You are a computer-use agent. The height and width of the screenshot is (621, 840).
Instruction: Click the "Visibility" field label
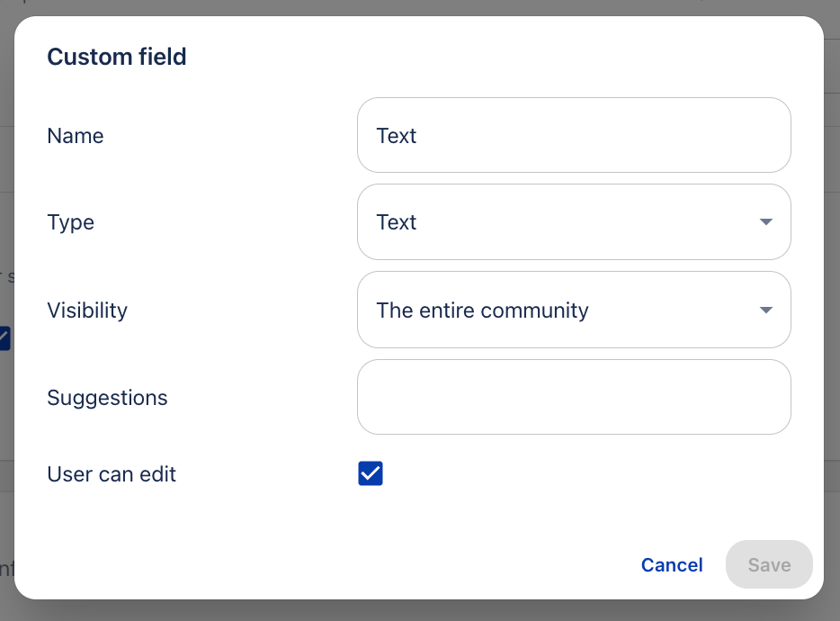tap(87, 310)
